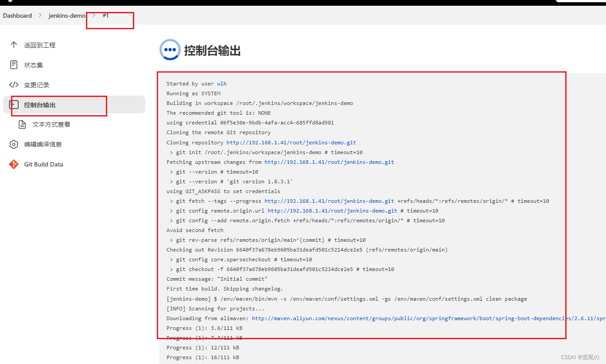Image resolution: width=606 pixels, height=364 pixels.
Task: Click the code brackets icon beside 变更记录
Action: (14, 85)
